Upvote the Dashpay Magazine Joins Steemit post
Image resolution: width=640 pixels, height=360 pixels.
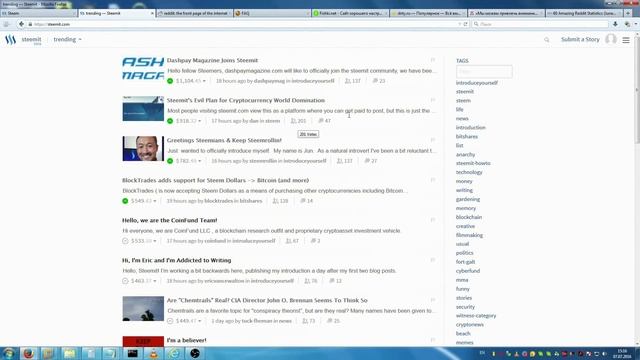[170, 81]
